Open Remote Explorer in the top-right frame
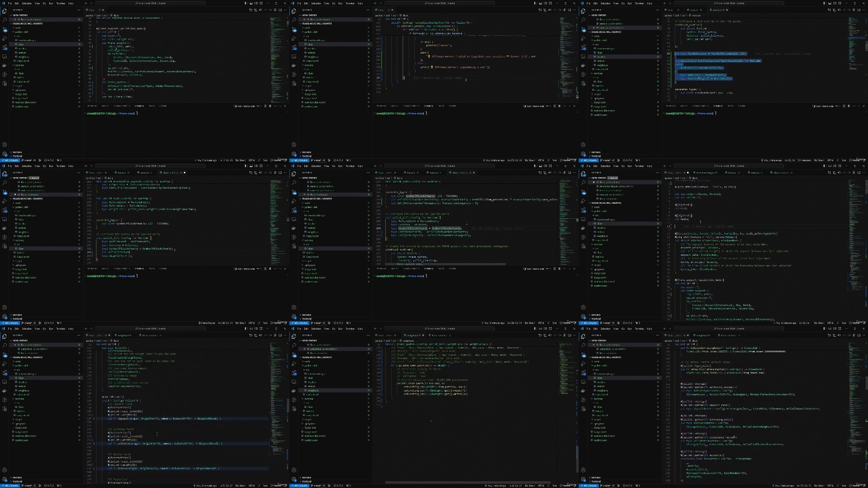This screenshot has width=868, height=488. 583,56
